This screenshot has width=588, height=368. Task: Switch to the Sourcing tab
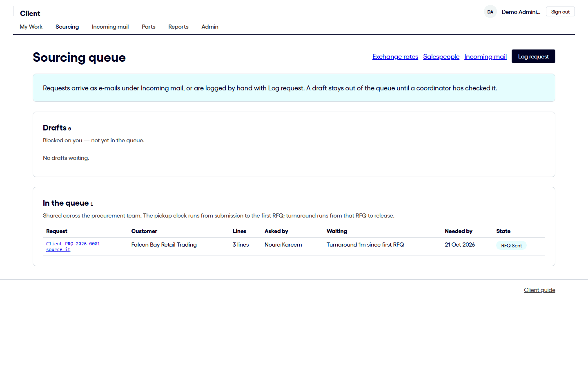[67, 27]
